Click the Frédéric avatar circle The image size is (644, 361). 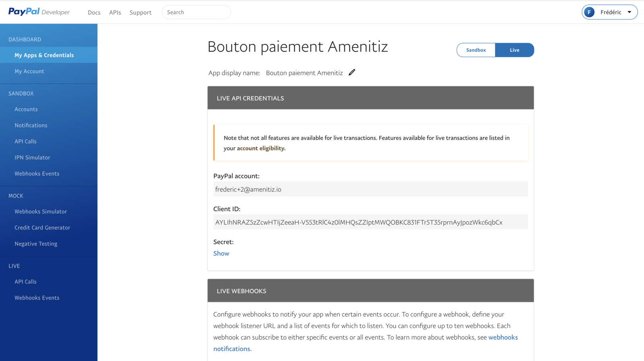point(589,12)
